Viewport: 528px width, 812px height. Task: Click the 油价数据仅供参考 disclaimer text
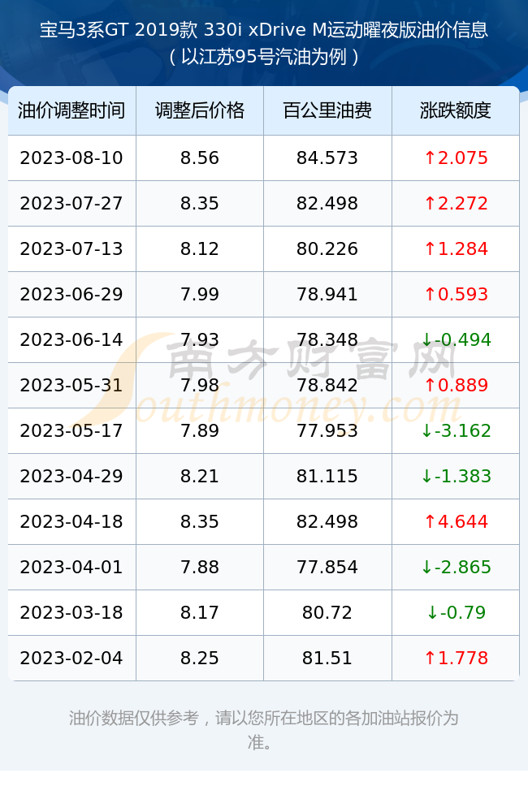click(x=264, y=730)
